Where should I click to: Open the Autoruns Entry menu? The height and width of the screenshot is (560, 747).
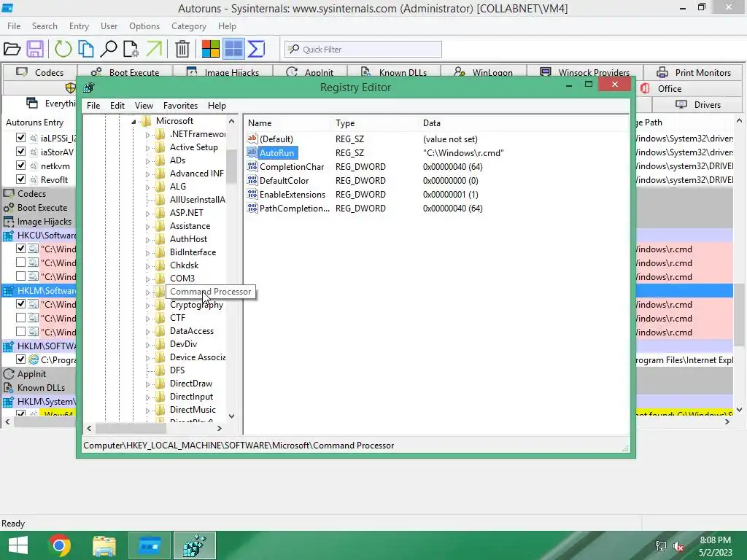click(x=79, y=26)
